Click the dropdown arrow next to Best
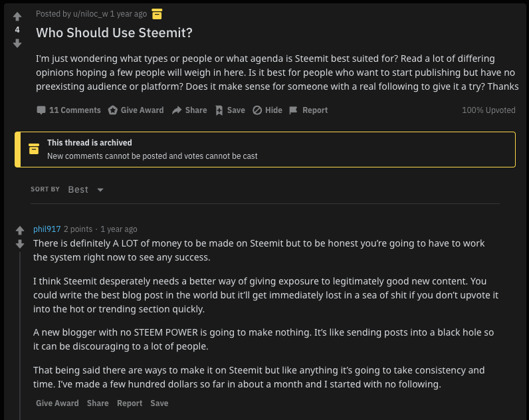Screen dimensions: 529x420 point(100,190)
